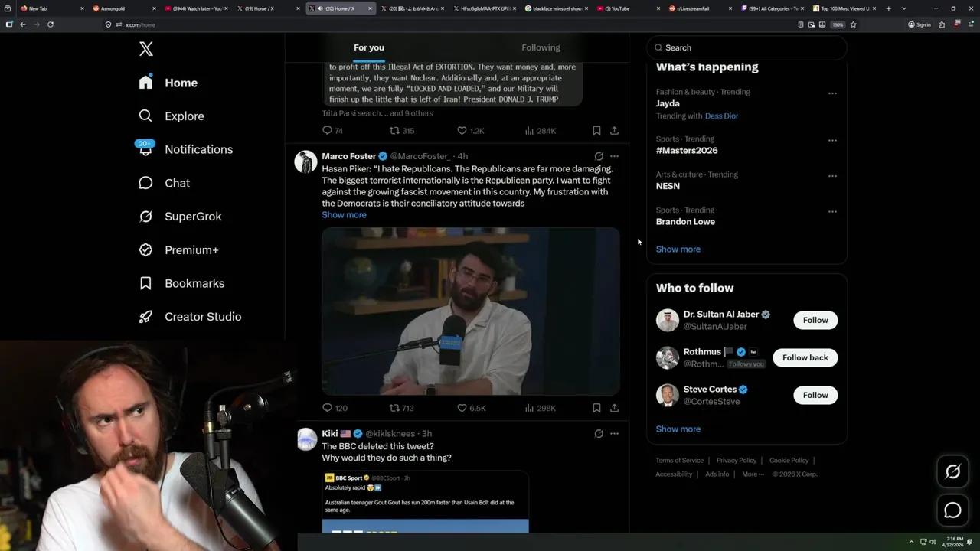The image size is (980, 551).
Task: Go back in browser toolbar
Action: click(23, 24)
